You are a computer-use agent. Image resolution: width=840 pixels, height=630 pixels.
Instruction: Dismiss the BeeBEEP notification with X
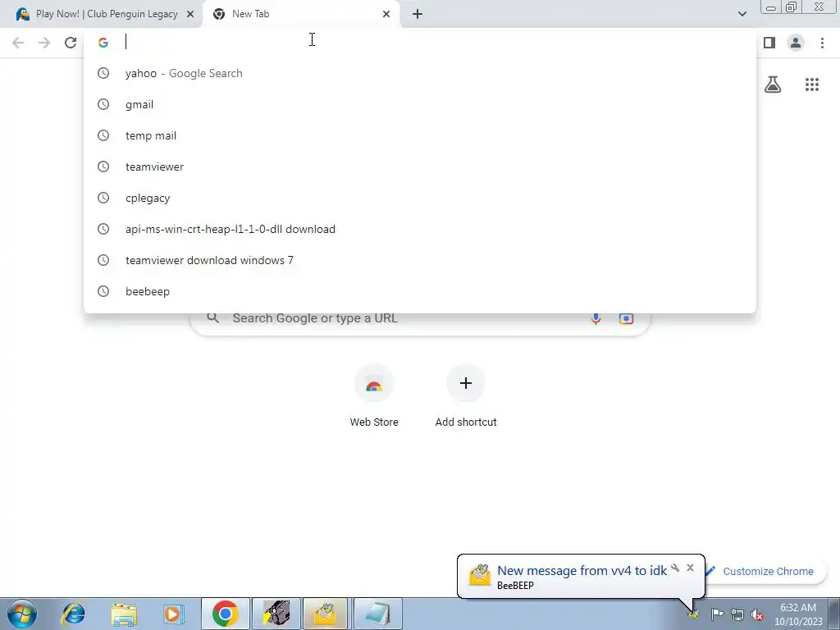click(x=690, y=568)
